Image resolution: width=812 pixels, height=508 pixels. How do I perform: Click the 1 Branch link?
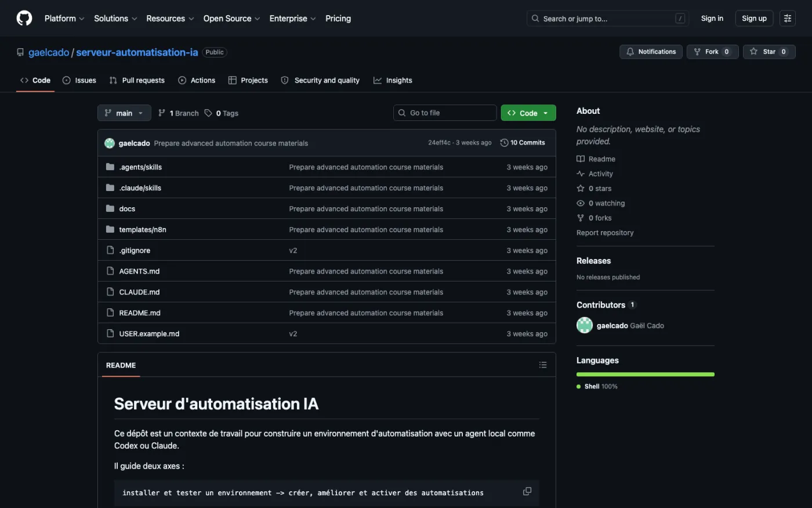tap(179, 113)
